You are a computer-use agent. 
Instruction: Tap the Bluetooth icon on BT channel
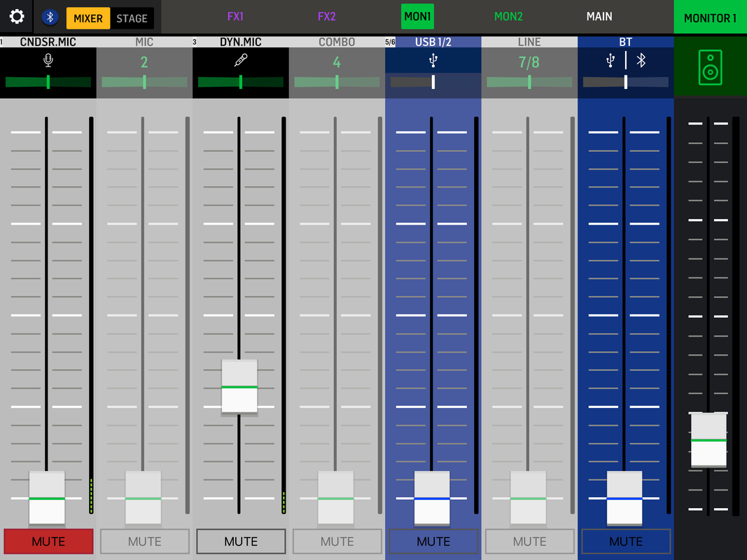click(x=641, y=60)
